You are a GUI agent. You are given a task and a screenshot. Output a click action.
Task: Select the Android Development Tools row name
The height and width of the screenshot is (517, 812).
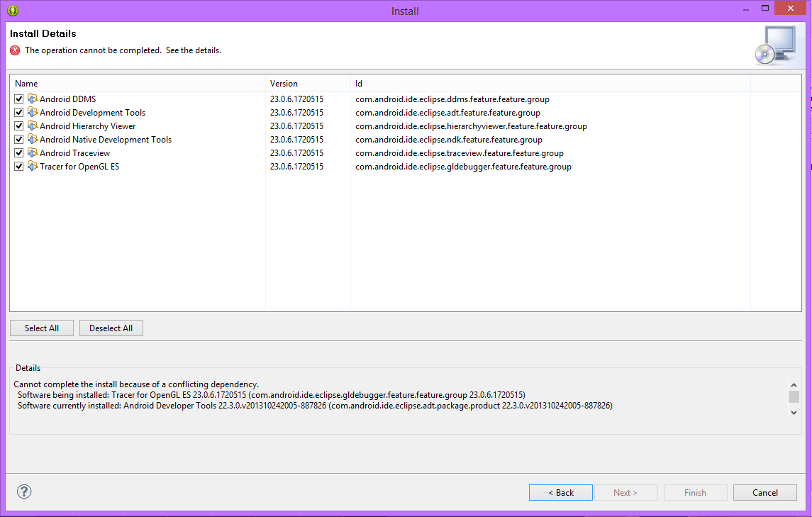tap(93, 113)
